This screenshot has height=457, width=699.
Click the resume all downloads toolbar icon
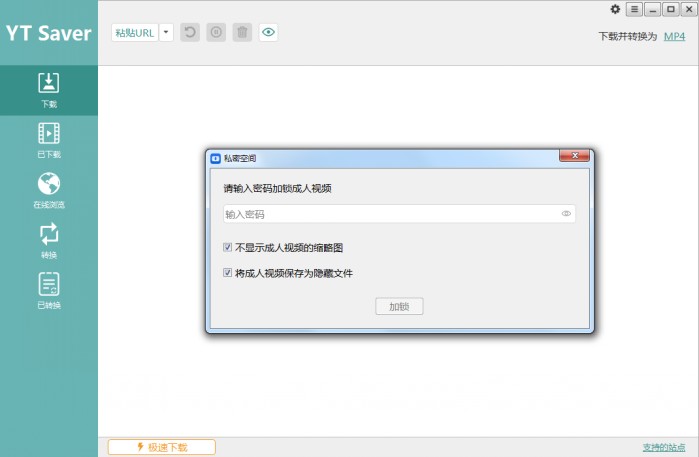[190, 33]
